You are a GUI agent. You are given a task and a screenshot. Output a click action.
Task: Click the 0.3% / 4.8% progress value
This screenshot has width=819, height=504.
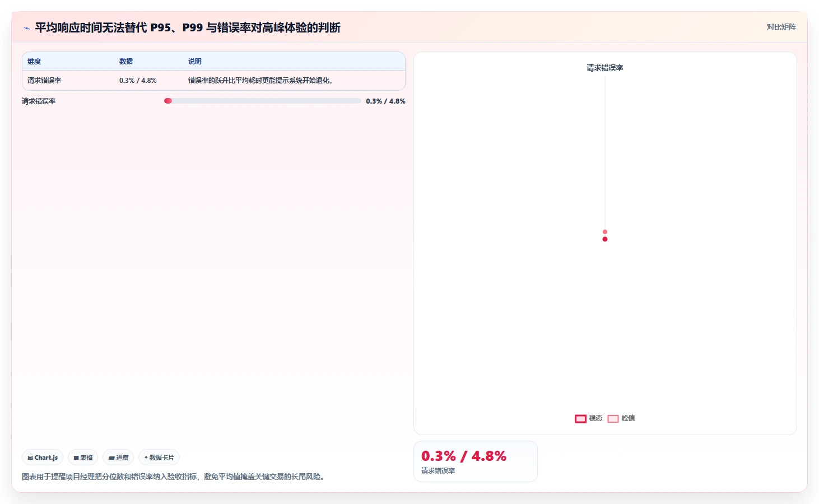click(x=385, y=101)
